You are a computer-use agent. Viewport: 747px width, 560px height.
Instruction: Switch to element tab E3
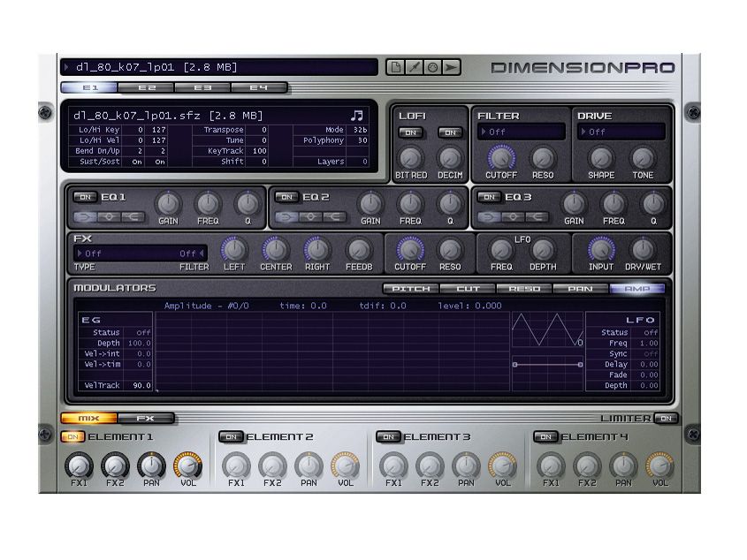[203, 87]
